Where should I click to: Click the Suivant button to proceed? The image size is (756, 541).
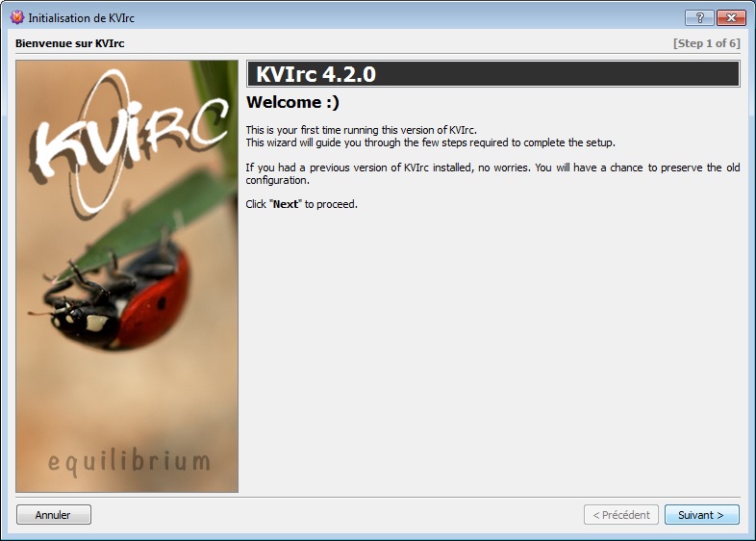[701, 514]
